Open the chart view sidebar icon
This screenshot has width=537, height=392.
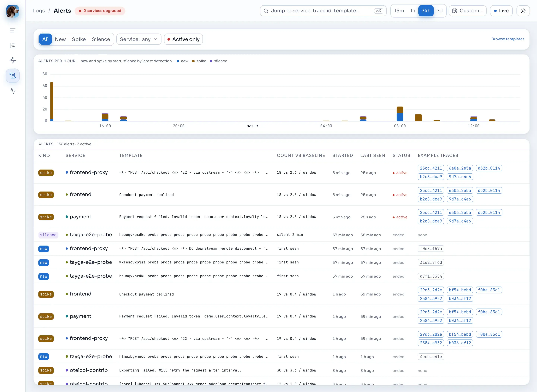pyautogui.click(x=13, y=45)
